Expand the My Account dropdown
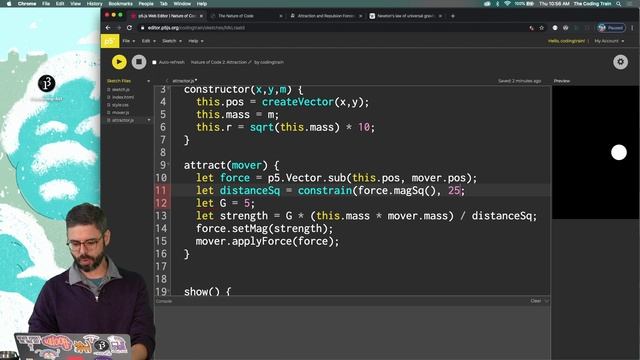Screen dimensions: 640x360 tap(609, 41)
